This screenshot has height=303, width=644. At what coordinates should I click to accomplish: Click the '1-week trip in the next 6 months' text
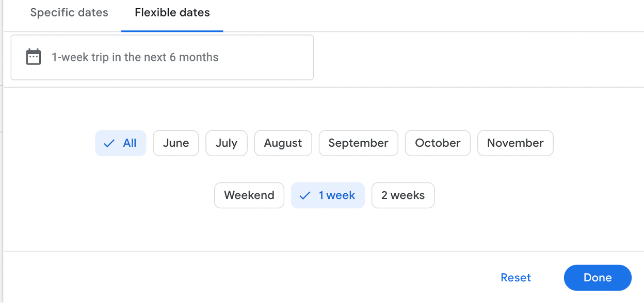pyautogui.click(x=135, y=57)
